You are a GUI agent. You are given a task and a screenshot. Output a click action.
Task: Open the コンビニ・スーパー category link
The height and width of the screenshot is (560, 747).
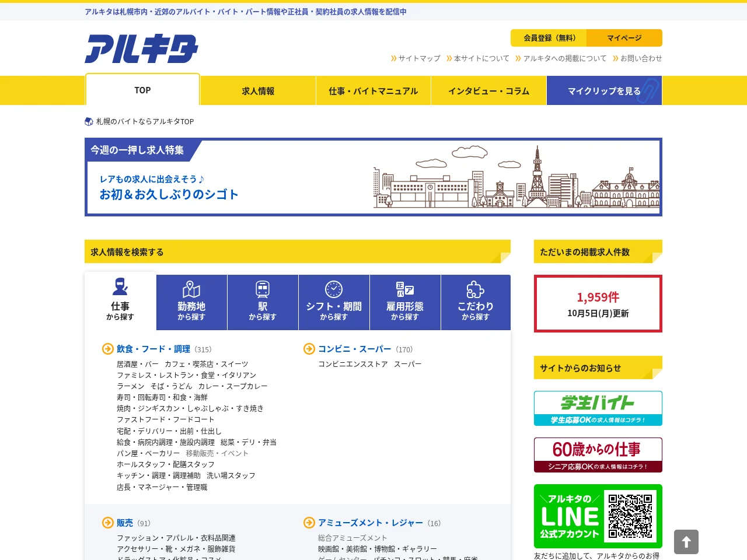click(355, 349)
